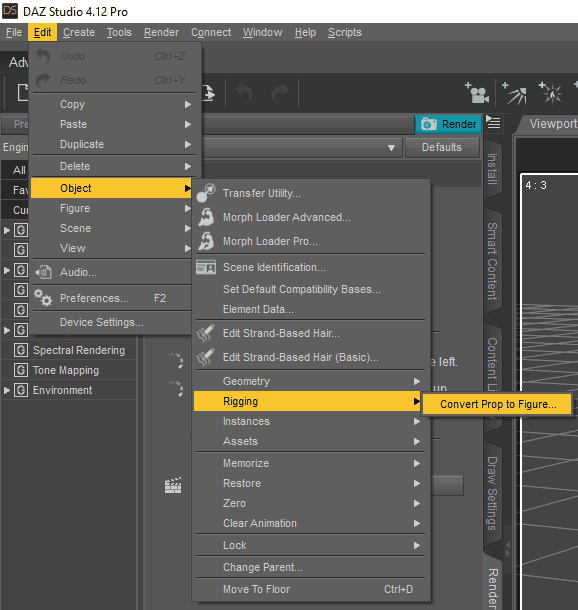Click the Audio speaker icon
This screenshot has width=578, height=610.
click(x=43, y=272)
